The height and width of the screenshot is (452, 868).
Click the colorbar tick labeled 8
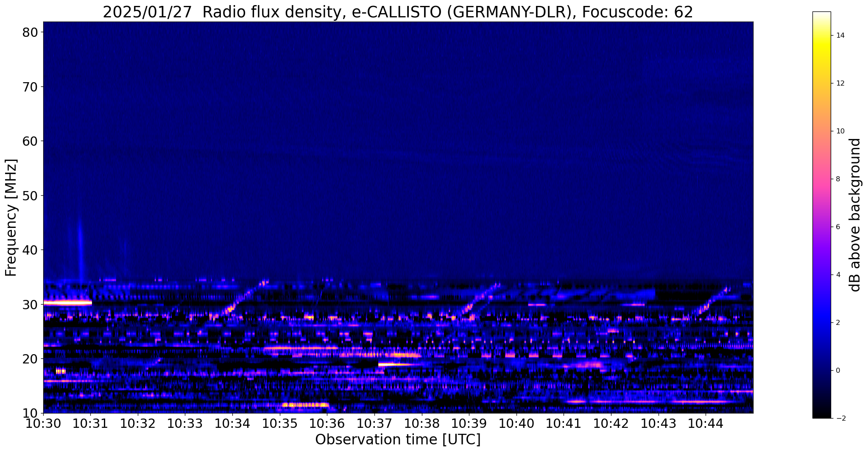(837, 179)
